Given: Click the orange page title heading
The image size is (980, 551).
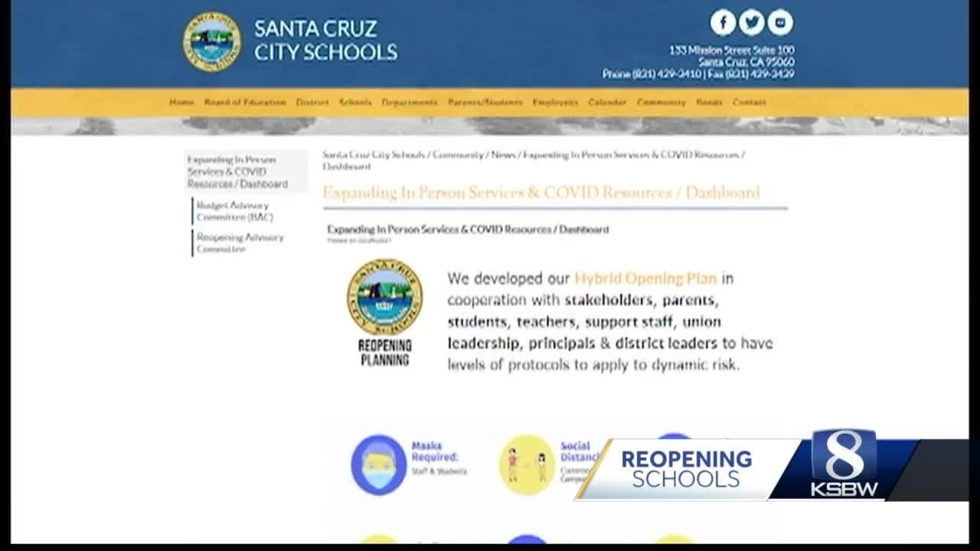Looking at the screenshot, I should (x=541, y=192).
